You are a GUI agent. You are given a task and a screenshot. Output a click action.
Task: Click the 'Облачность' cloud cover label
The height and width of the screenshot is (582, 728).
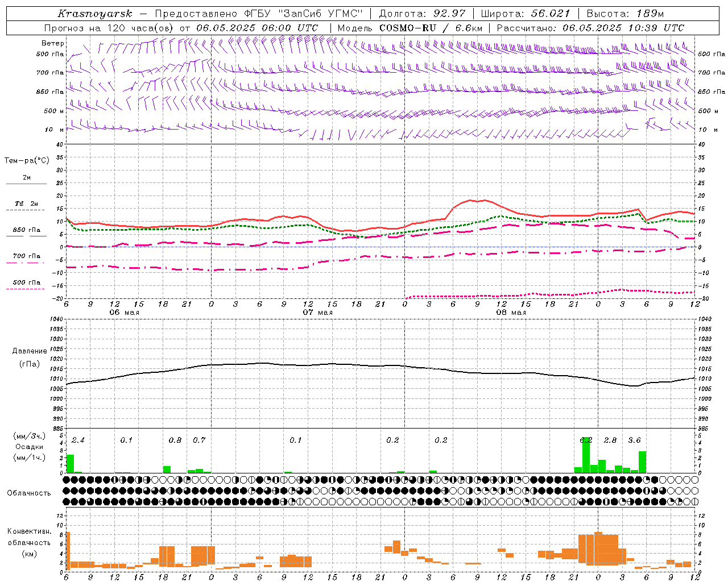click(x=29, y=493)
